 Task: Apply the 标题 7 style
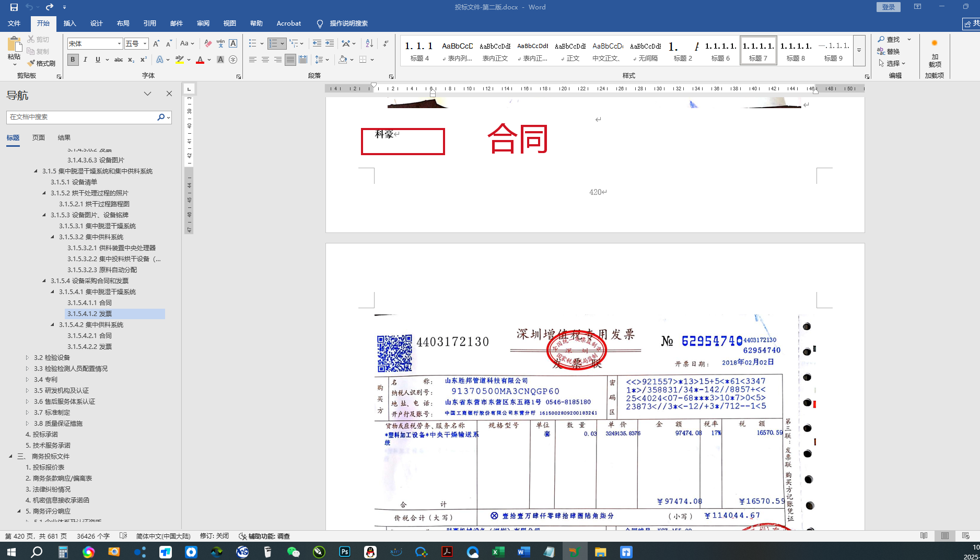(759, 51)
